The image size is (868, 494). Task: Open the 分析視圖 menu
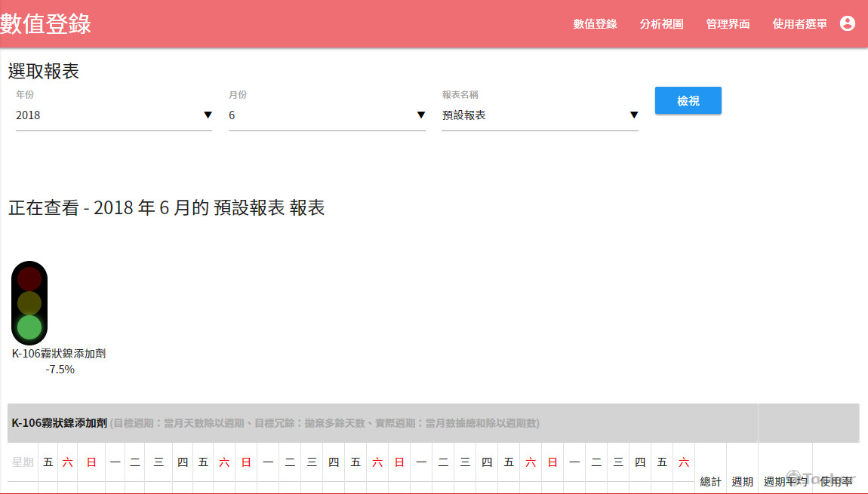pos(661,23)
